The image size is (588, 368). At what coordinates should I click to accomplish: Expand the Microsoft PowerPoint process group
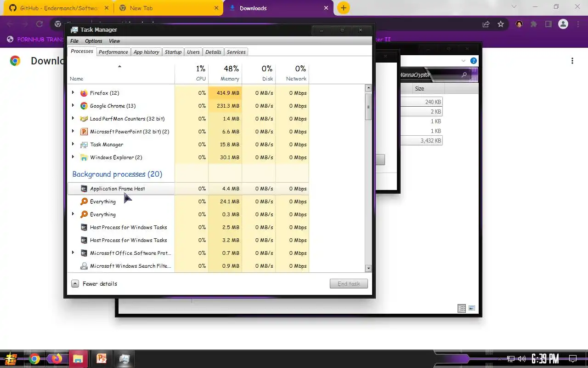tap(73, 132)
